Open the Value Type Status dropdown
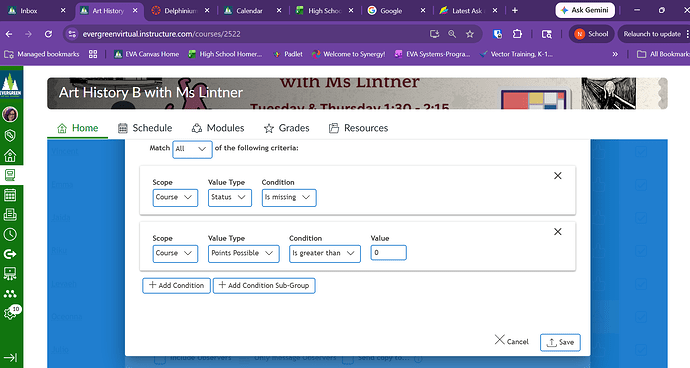 [230, 198]
